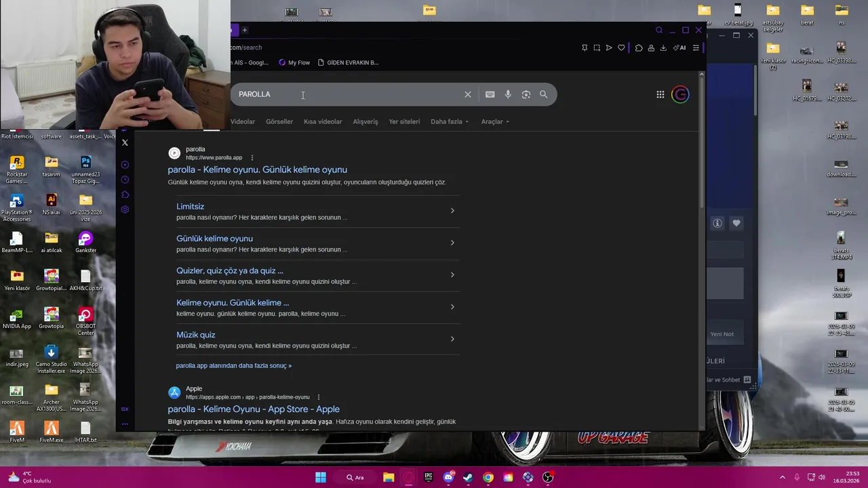This screenshot has height=488, width=868.
Task: Open a new browser tab with plus
Action: click(x=245, y=30)
